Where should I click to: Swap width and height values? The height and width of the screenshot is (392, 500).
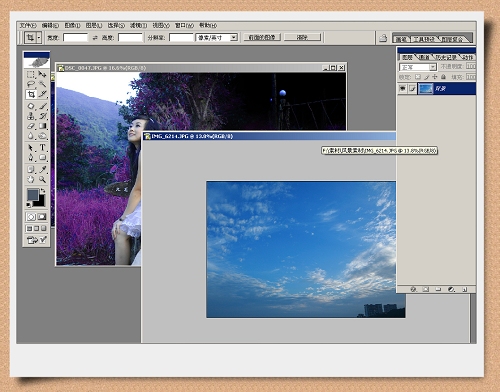(x=95, y=38)
